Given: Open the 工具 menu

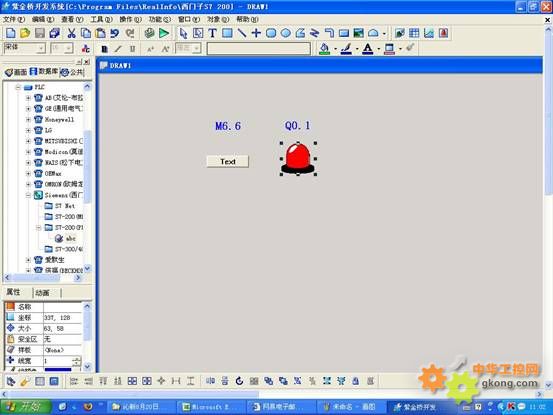Looking at the screenshot, I should (x=102, y=19).
